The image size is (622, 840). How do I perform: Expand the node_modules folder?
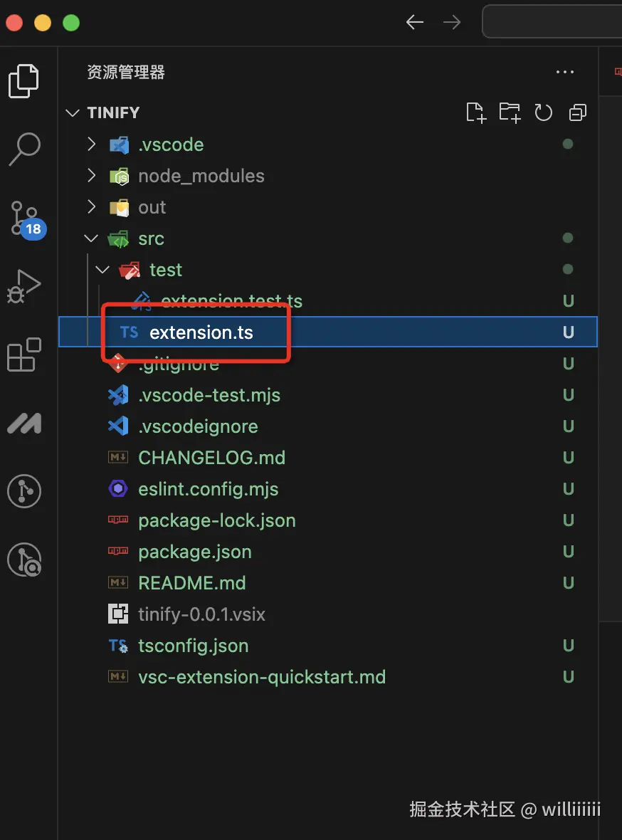tap(91, 176)
